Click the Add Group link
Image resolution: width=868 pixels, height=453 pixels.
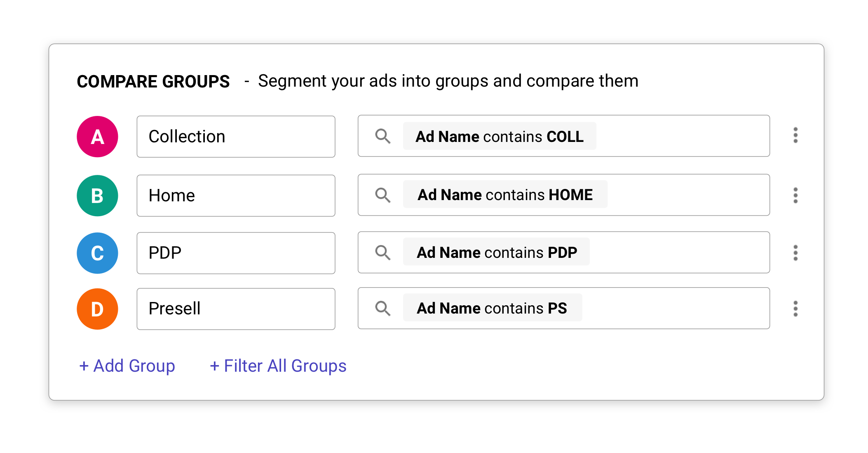pyautogui.click(x=127, y=366)
